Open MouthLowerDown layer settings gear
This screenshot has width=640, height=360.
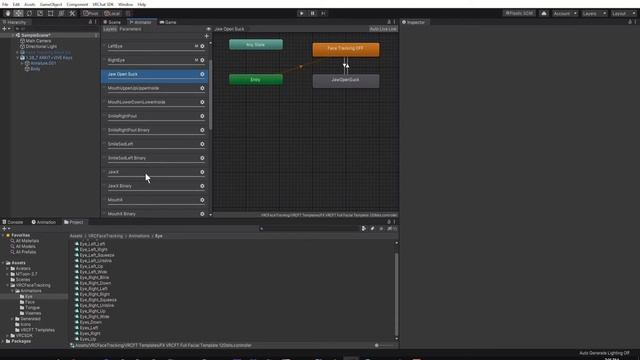(x=202, y=102)
